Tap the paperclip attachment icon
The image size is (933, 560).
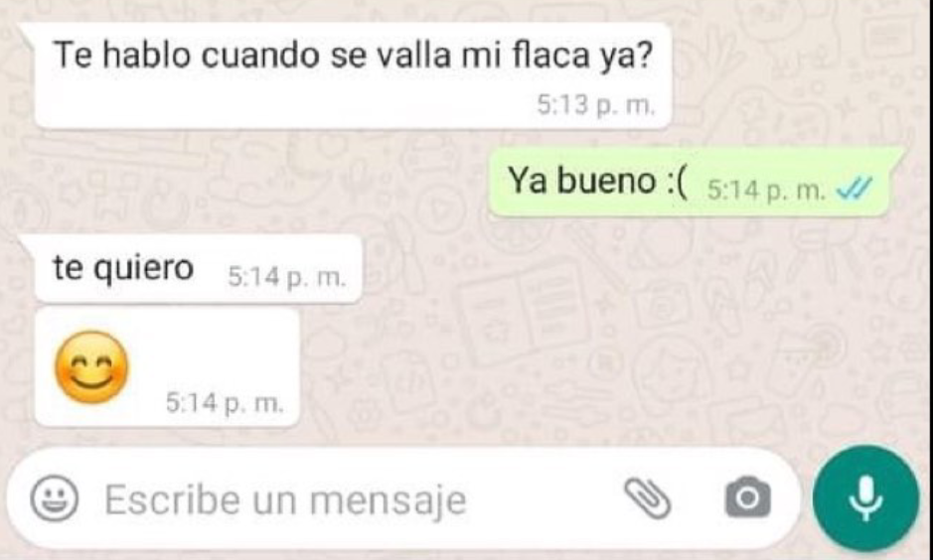tap(648, 498)
